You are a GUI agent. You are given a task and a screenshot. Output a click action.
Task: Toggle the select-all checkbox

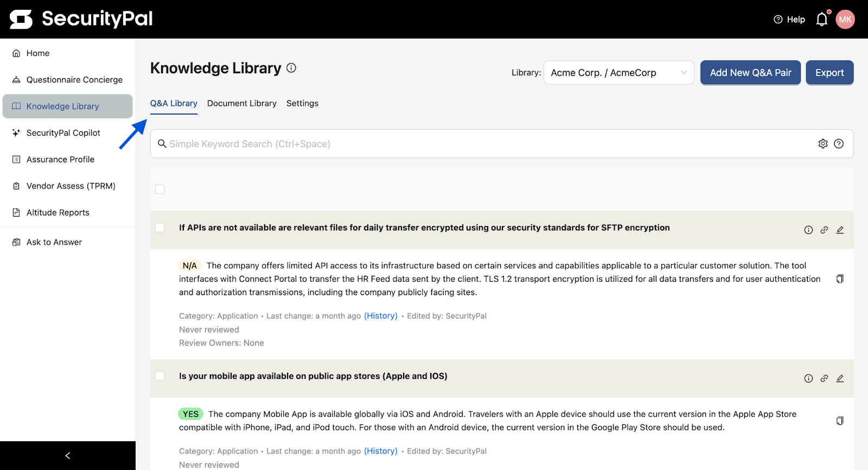tap(160, 189)
